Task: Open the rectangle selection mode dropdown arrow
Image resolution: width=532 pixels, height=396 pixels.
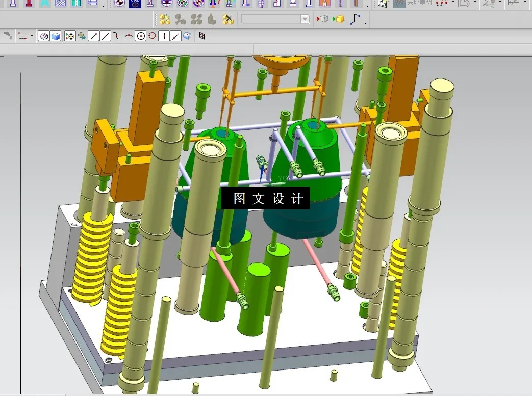Action: pyautogui.click(x=32, y=35)
